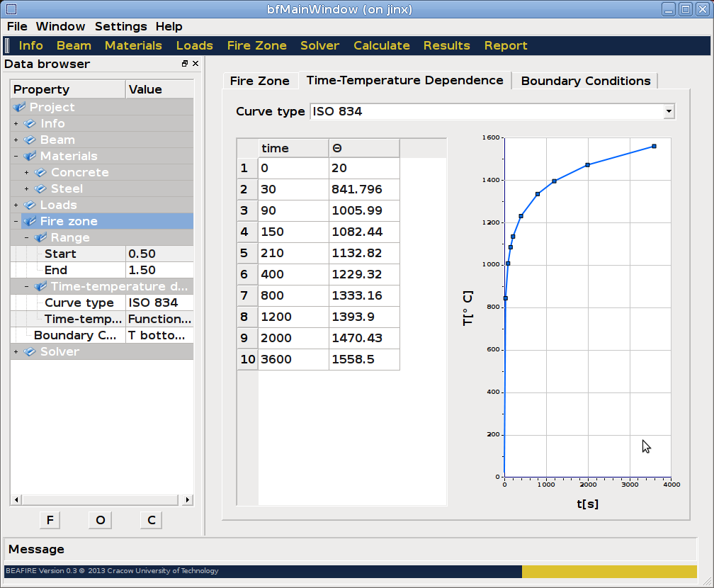Expand the Solver tree node
714x588 pixels.
pos(16,351)
